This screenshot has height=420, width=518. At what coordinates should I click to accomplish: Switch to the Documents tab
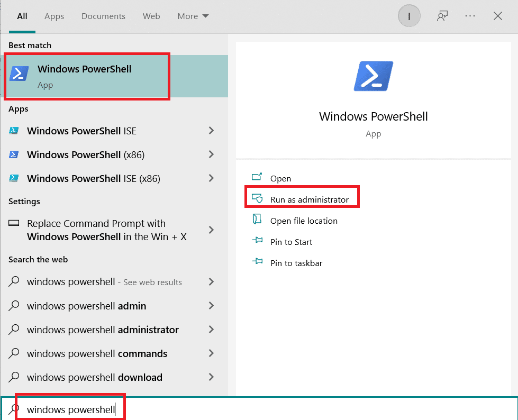pos(103,16)
